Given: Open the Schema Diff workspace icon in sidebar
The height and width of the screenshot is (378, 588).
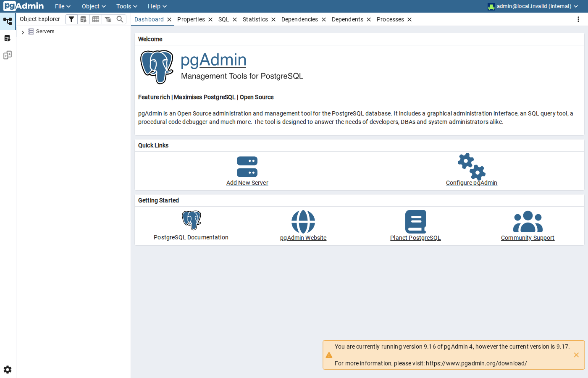Looking at the screenshot, I should [8, 55].
